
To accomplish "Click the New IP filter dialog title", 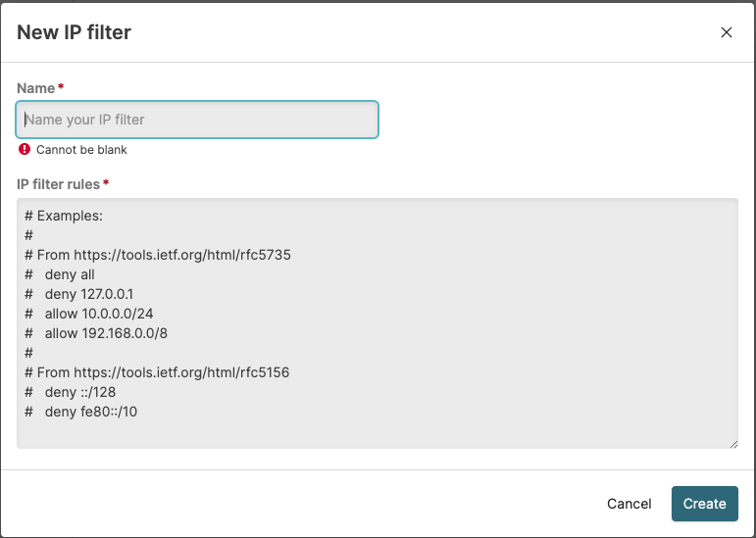I will click(x=75, y=32).
